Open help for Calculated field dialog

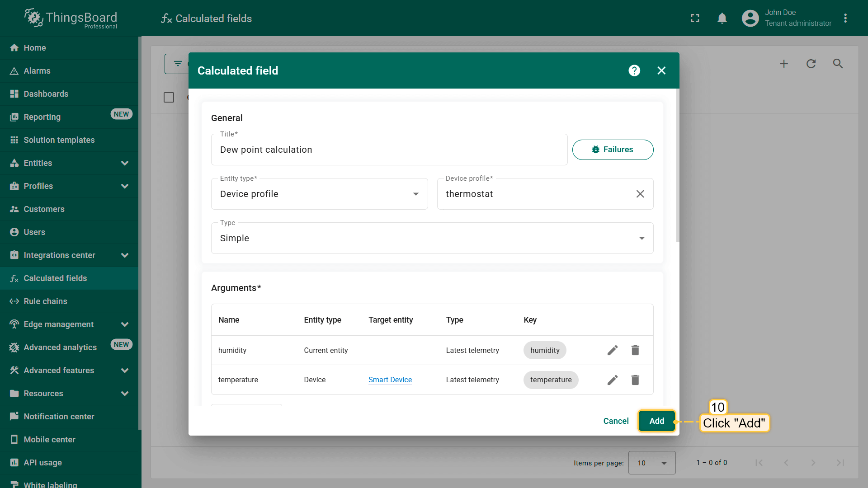[634, 70]
